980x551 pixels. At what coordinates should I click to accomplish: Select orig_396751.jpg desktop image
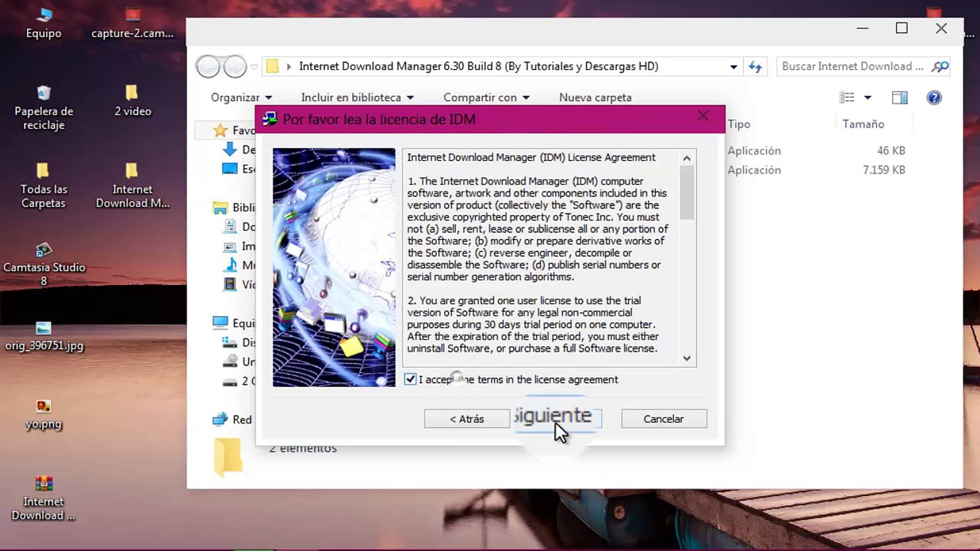(44, 336)
